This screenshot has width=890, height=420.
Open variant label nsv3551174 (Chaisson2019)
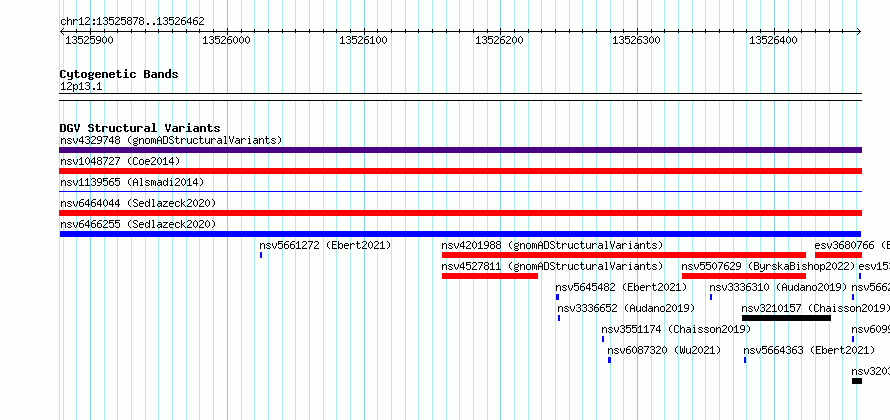tap(676, 330)
